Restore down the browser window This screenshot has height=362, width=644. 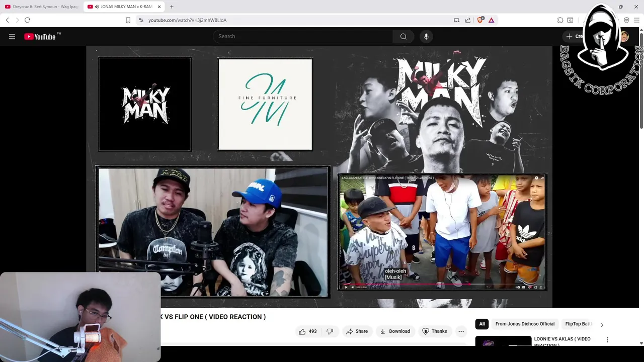pyautogui.click(x=620, y=7)
